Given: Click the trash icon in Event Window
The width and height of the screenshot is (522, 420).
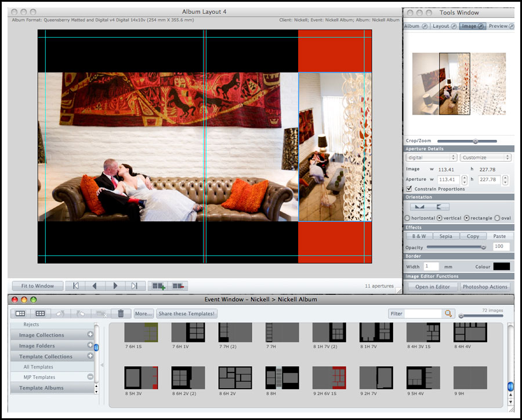Looking at the screenshot, I should [x=121, y=313].
